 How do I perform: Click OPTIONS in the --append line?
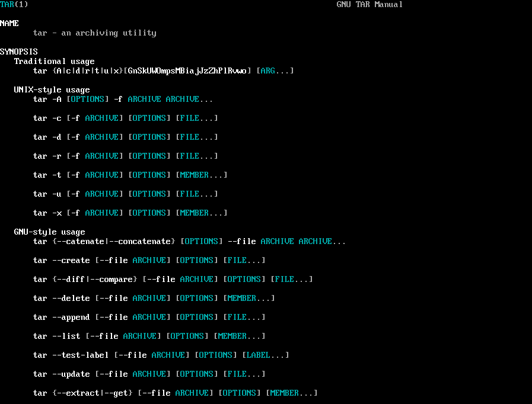(197, 318)
